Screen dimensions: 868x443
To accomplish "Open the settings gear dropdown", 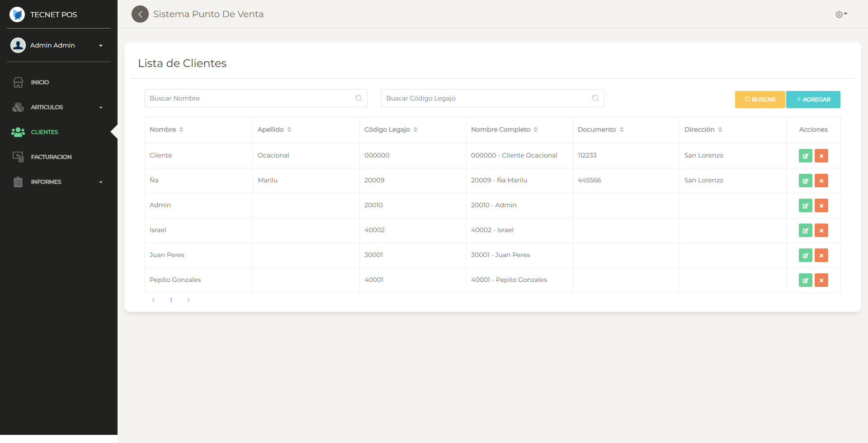I will (x=841, y=14).
